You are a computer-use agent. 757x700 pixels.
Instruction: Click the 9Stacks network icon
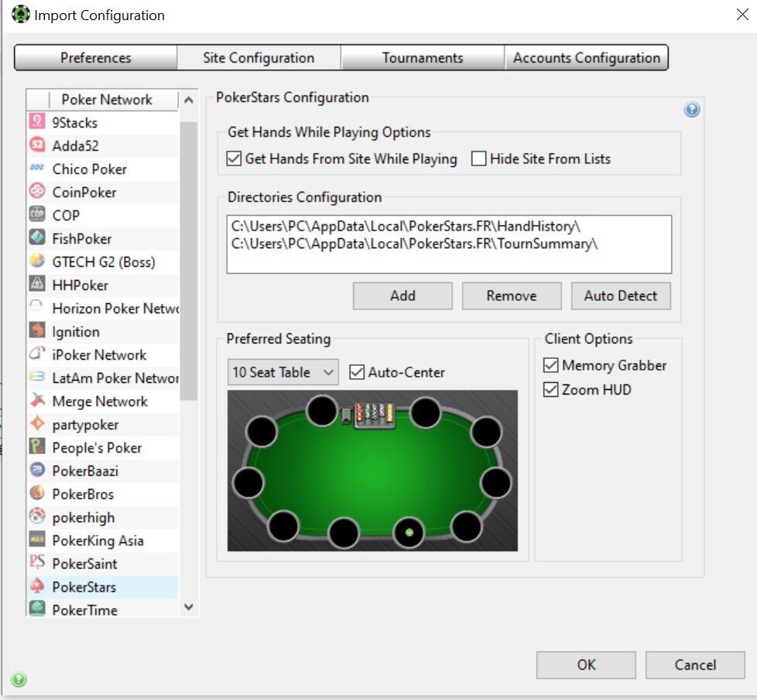[x=37, y=121]
